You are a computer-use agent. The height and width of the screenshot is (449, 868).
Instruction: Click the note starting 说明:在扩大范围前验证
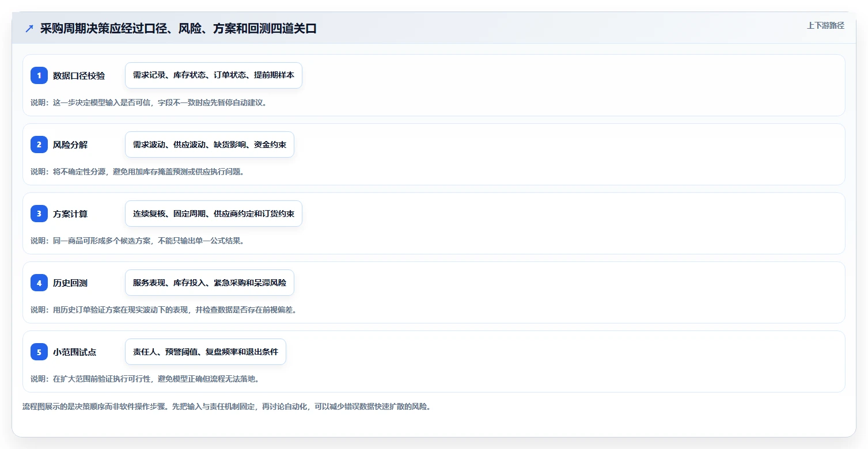pos(145,379)
